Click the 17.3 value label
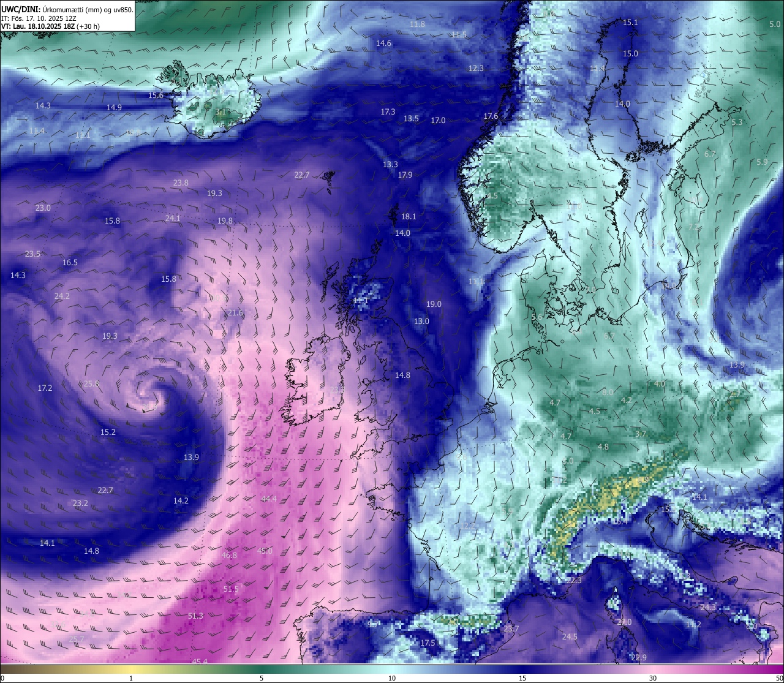The height and width of the screenshot is (683, 784). tap(388, 112)
